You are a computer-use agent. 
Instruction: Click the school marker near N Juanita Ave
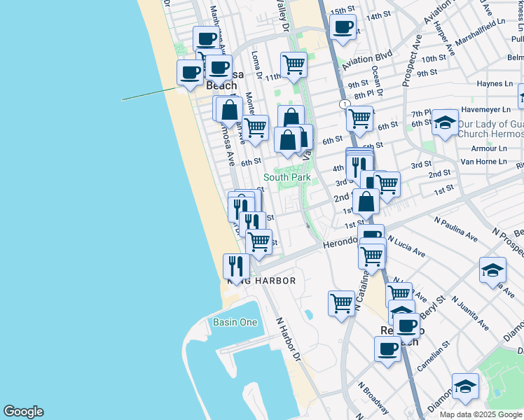[492, 272]
